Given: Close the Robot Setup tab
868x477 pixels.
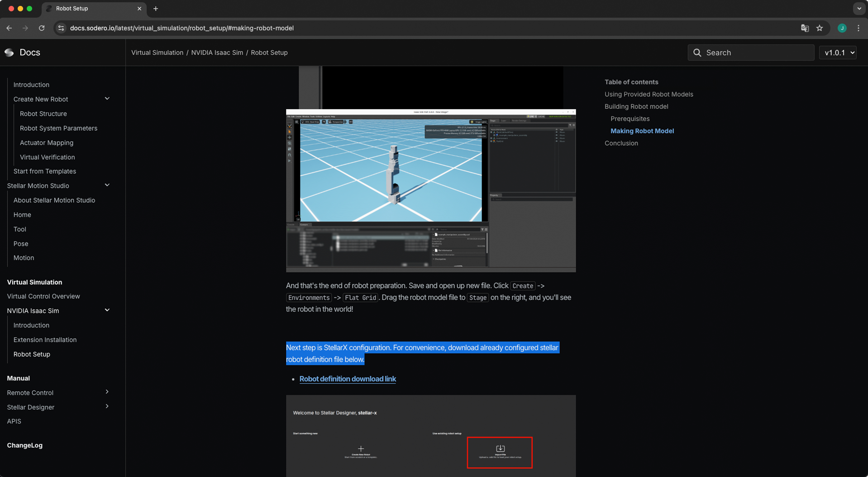Looking at the screenshot, I should pos(139,9).
